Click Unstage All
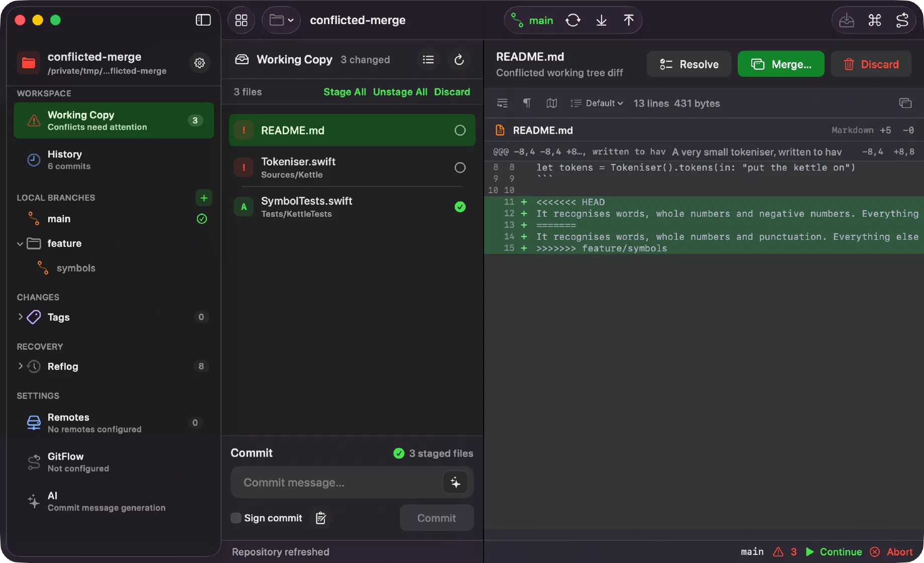The height and width of the screenshot is (563, 924). tap(400, 92)
